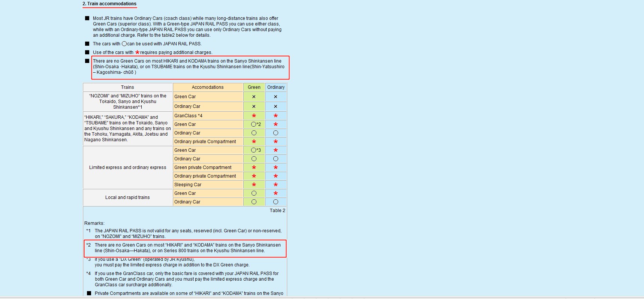The width and height of the screenshot is (644, 299).
Task: Click the "GranClass *4" accommodation cell
Action: point(208,116)
